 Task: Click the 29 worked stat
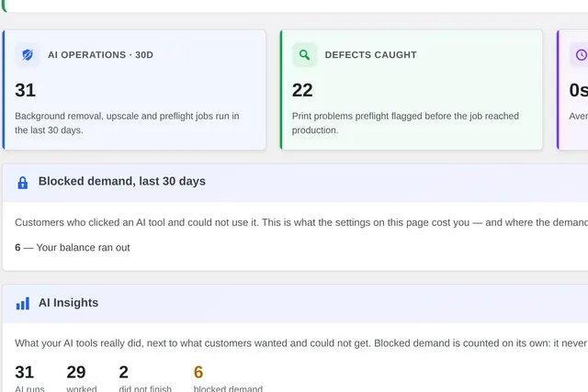82,378
